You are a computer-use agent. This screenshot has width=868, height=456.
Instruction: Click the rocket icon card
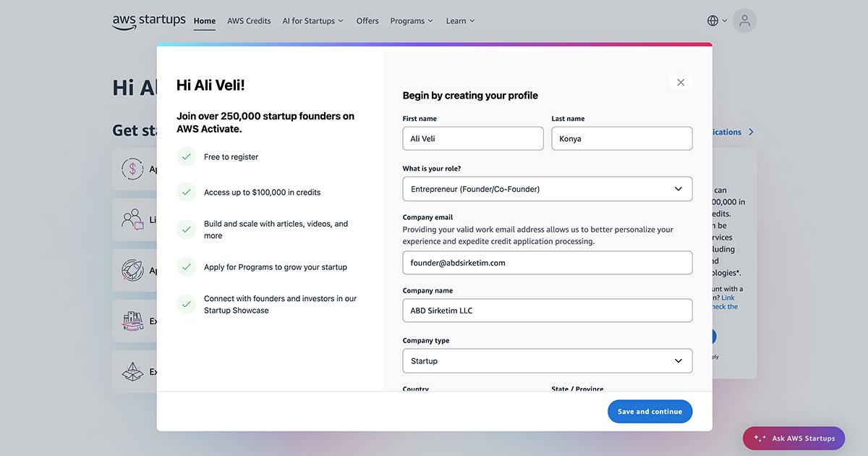(x=133, y=270)
